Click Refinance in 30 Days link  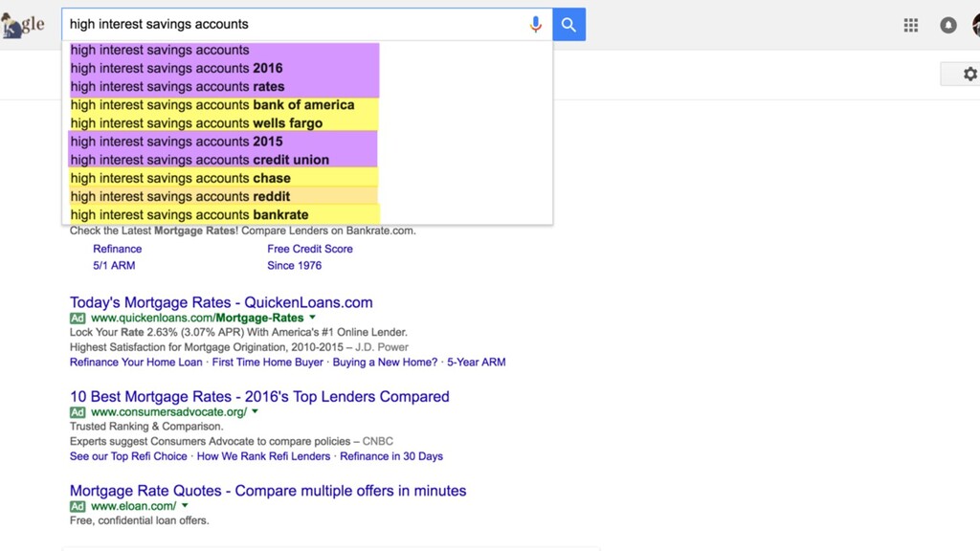click(391, 456)
